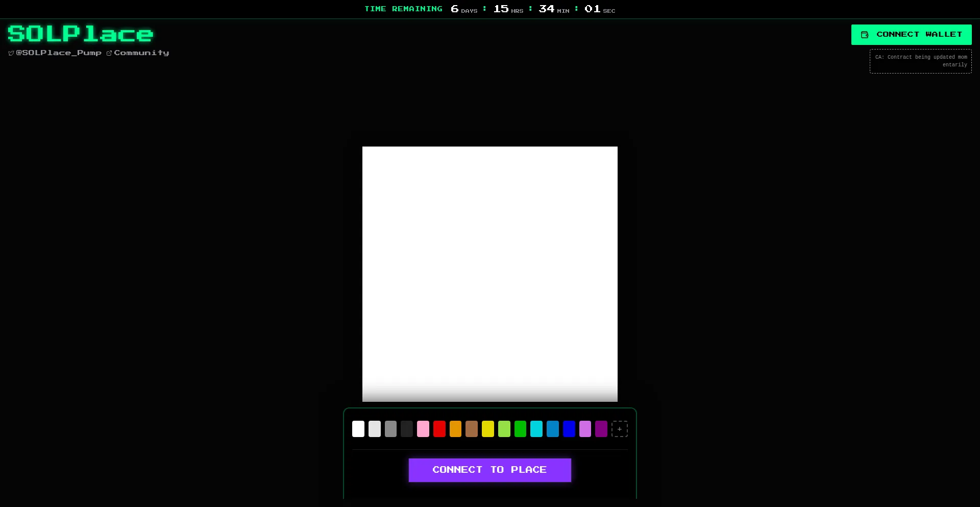Select the brown color swatch
This screenshot has width=980, height=507.
(472, 429)
